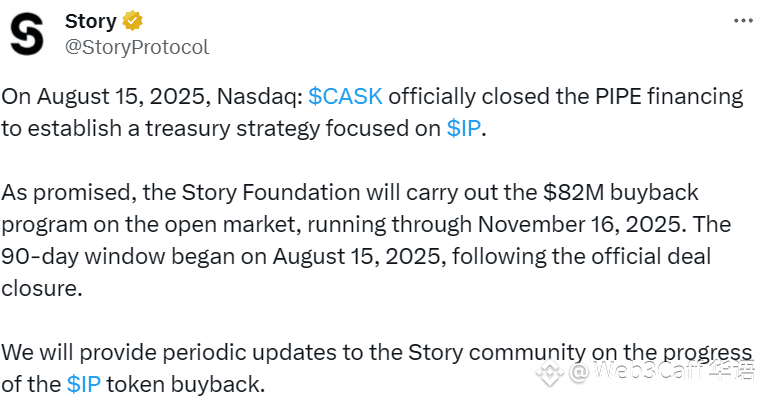Click the word 'closure.' ending the paragraph

coord(41,289)
